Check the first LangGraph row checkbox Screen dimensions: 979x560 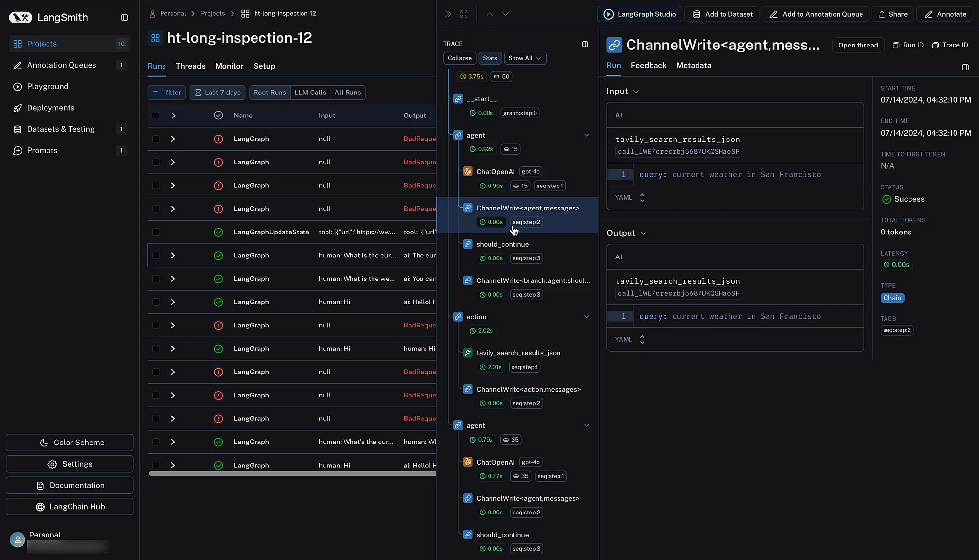pyautogui.click(x=156, y=139)
